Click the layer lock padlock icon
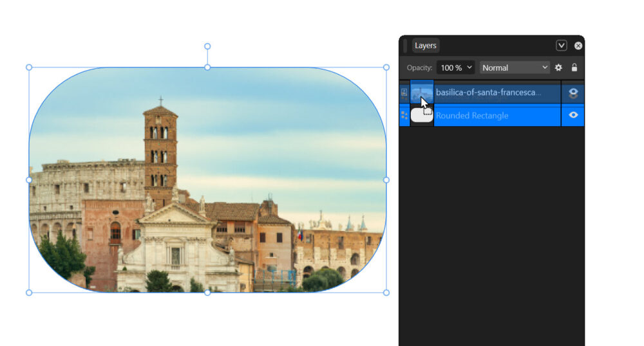Screen dimensions: 644x346 point(574,68)
